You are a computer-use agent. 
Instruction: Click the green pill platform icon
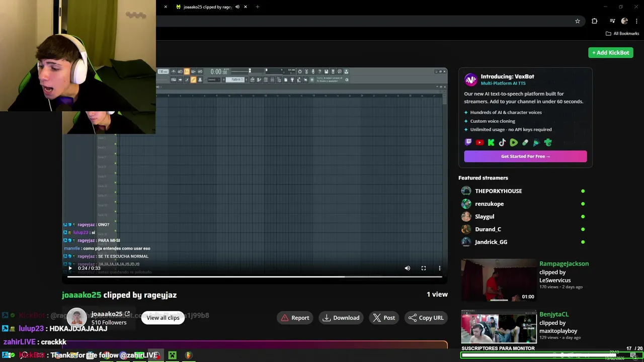pos(525,142)
